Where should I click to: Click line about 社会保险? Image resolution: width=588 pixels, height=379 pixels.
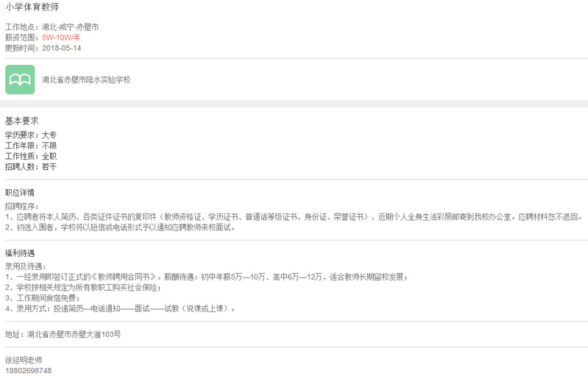(83, 288)
